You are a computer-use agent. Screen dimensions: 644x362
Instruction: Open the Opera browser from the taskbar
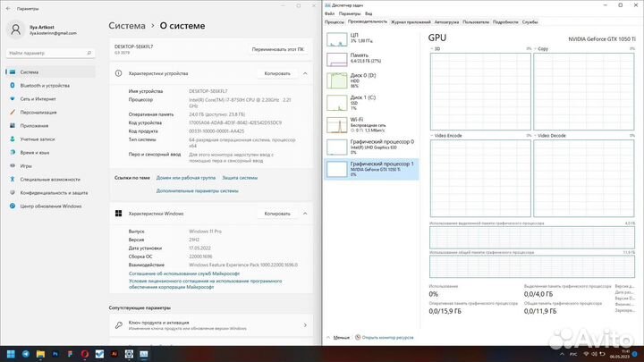[x=85, y=354]
